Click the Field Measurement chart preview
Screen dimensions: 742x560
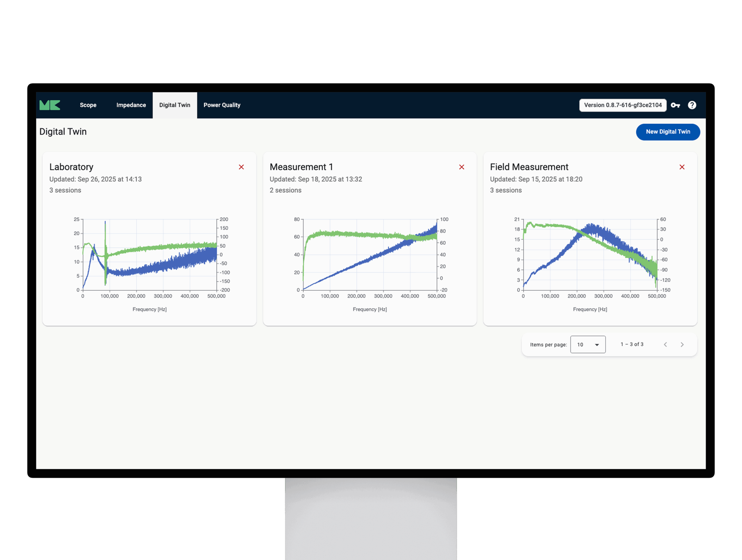tap(590, 255)
